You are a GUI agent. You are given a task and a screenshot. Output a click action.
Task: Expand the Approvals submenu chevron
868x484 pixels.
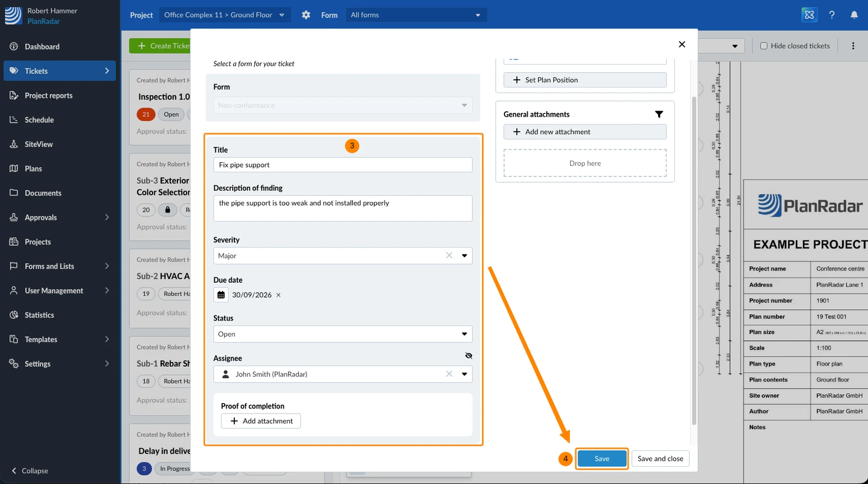click(x=107, y=218)
